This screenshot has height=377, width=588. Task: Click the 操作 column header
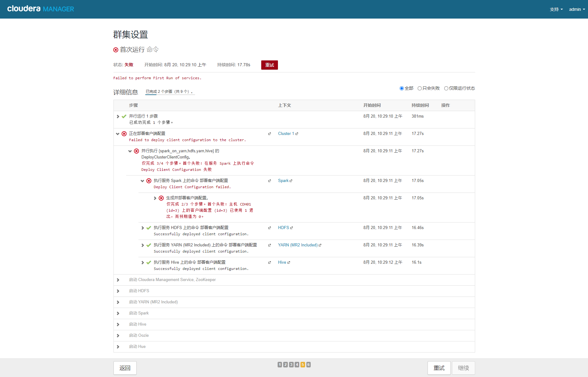point(445,106)
